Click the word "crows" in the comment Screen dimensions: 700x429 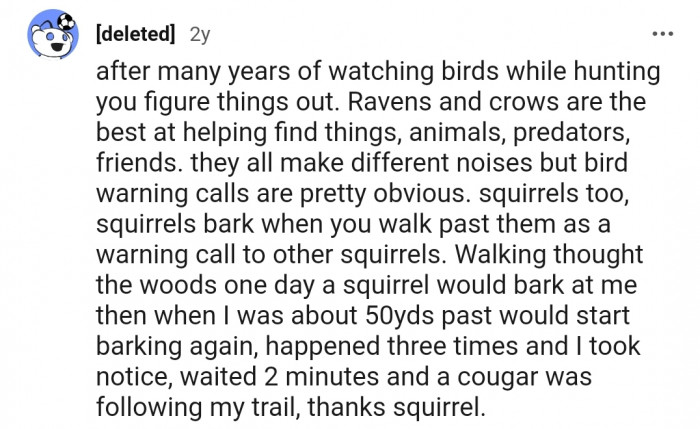[x=524, y=102]
